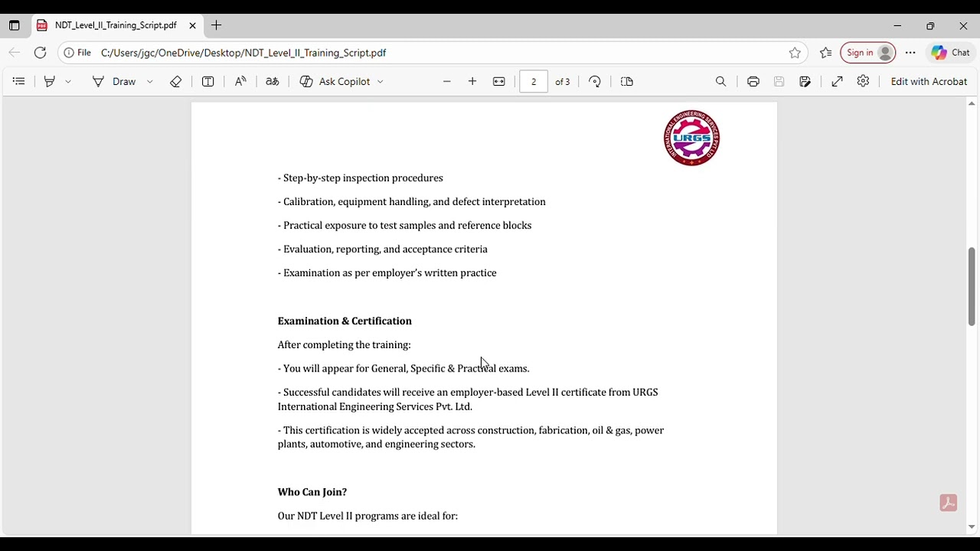Enter full screen mode
The height and width of the screenshot is (551, 980).
[838, 81]
